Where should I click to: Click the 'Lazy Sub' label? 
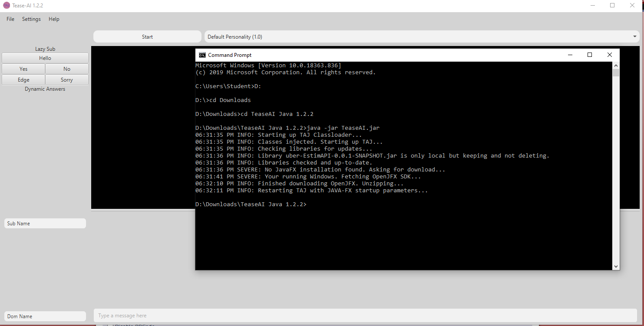(45, 49)
